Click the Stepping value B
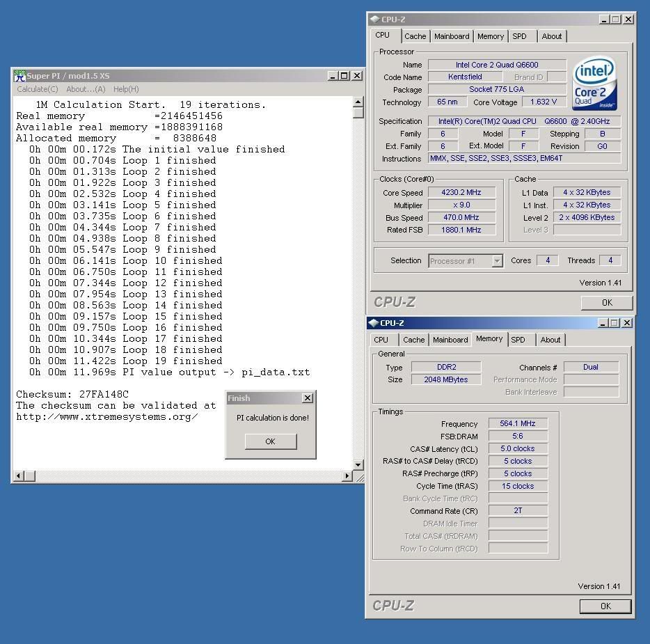This screenshot has height=644, width=650. 603,134
